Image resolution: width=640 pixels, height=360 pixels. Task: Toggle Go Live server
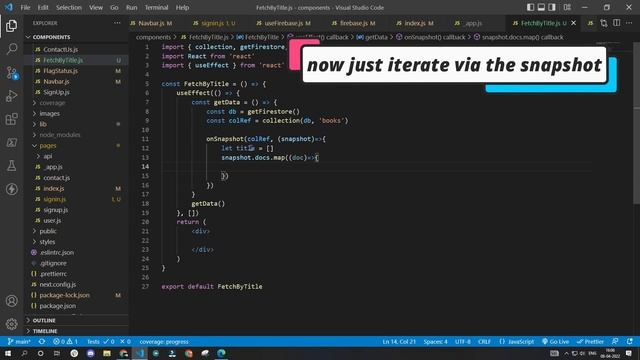click(555, 342)
